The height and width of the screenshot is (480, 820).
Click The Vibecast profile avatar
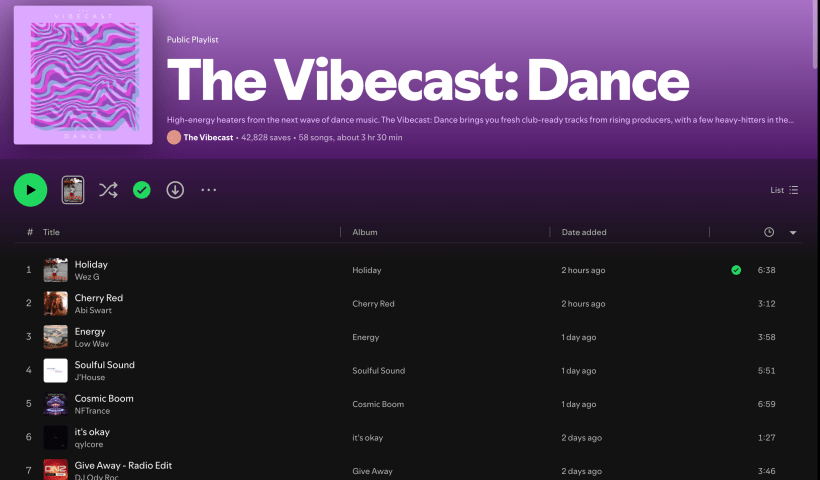tap(174, 137)
